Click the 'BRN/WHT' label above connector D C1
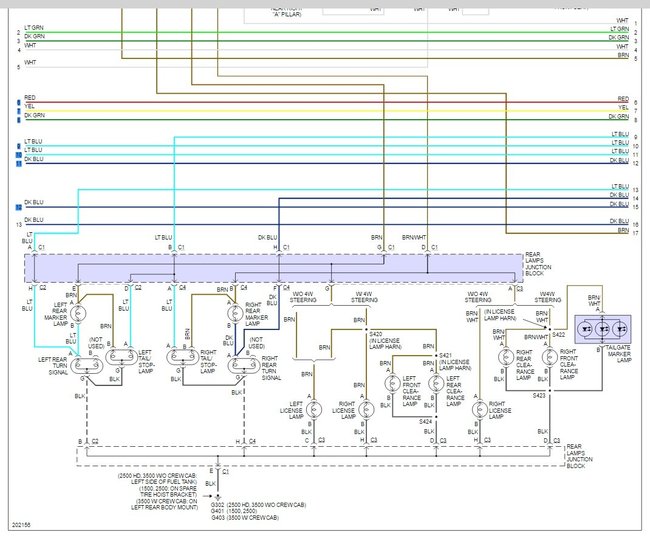 coord(414,238)
